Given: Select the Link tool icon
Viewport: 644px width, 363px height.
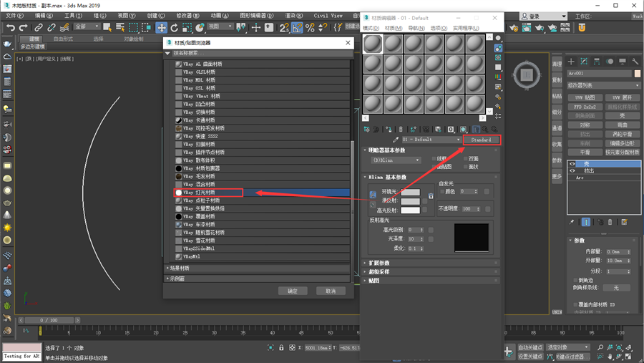Looking at the screenshot, I should coord(38,27).
